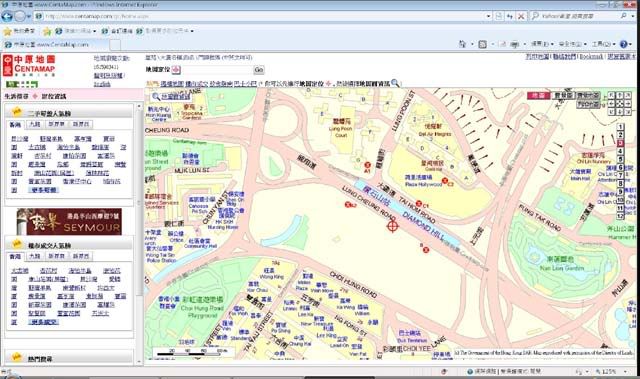The image size is (640, 379).
Task: Open the Safety menu dropdown
Action: point(572,44)
